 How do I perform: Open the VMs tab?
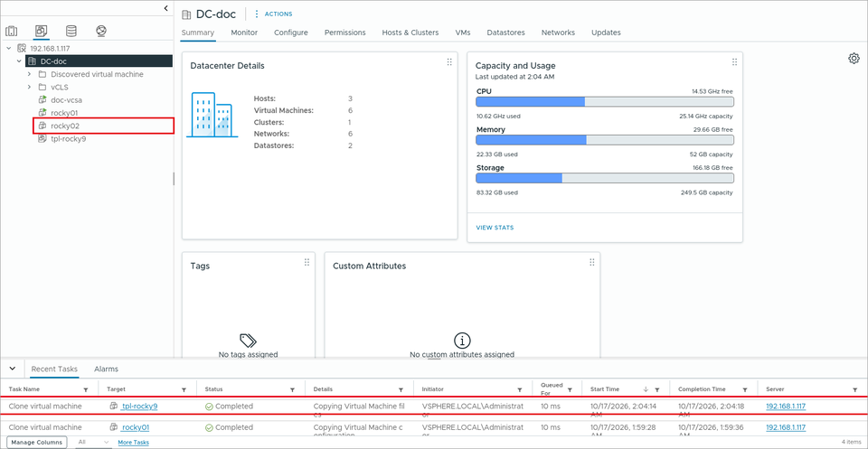(x=463, y=33)
